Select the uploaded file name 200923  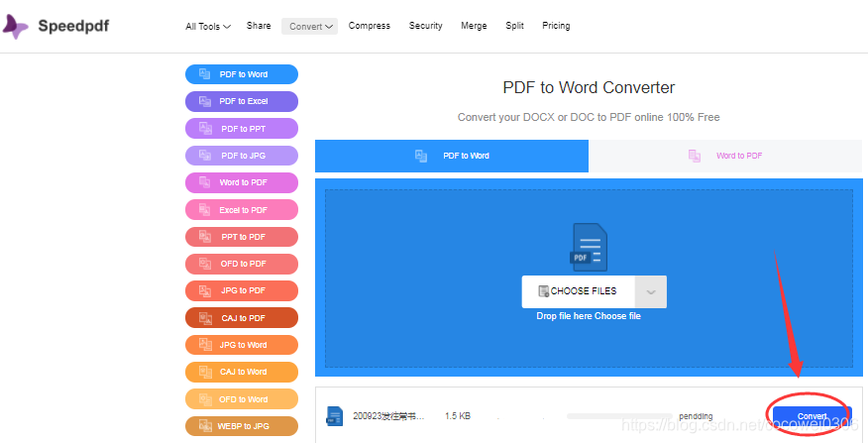coord(388,416)
